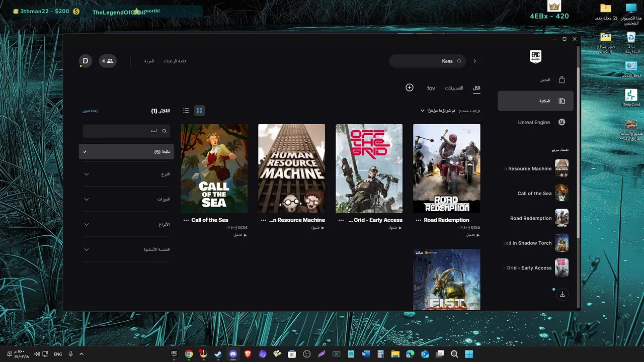The height and width of the screenshot is (362, 644).
Task: Expand the النوع filter section
Action: pos(126,174)
